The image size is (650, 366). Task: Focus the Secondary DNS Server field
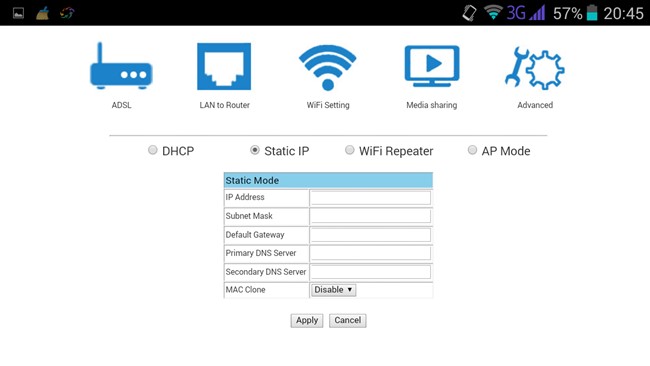point(371,272)
